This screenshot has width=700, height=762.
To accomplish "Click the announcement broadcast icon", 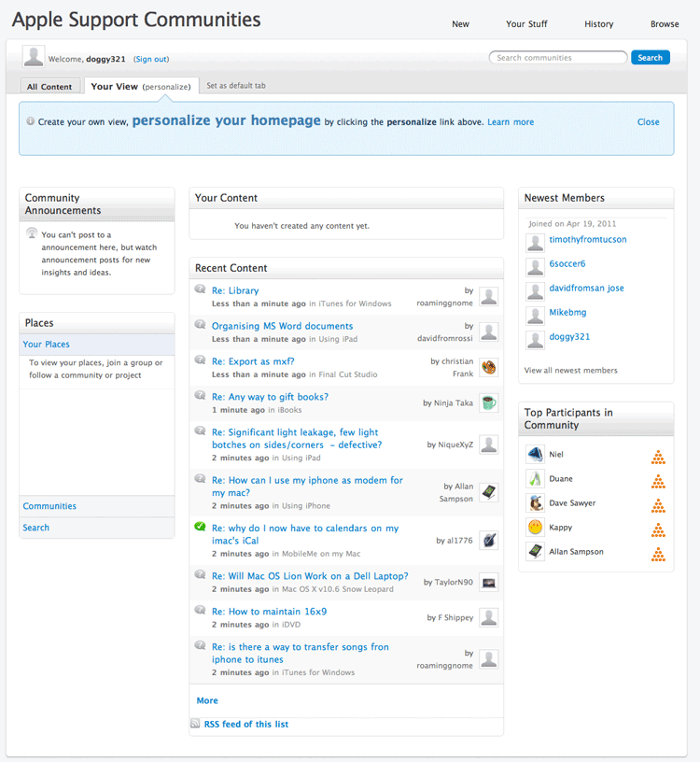I will (x=32, y=233).
